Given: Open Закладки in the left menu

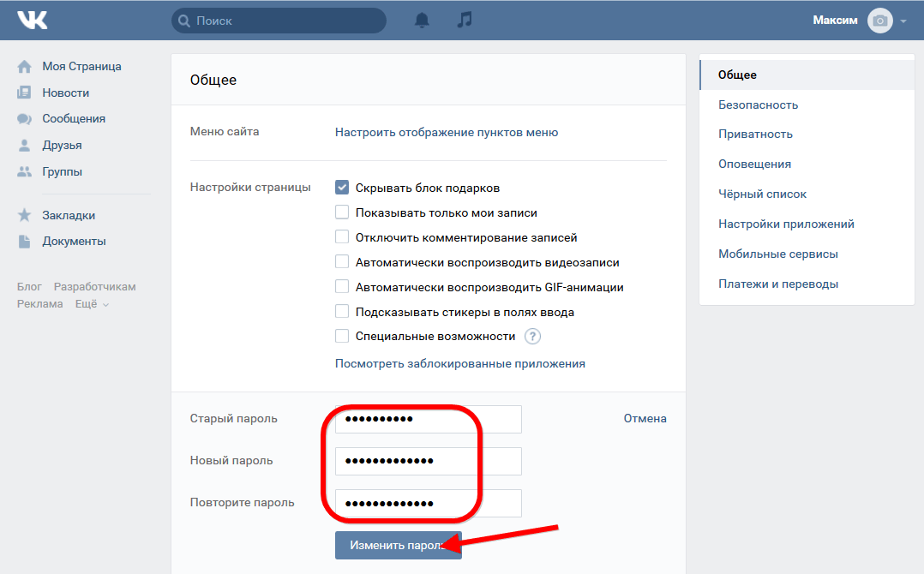Looking at the screenshot, I should (69, 216).
